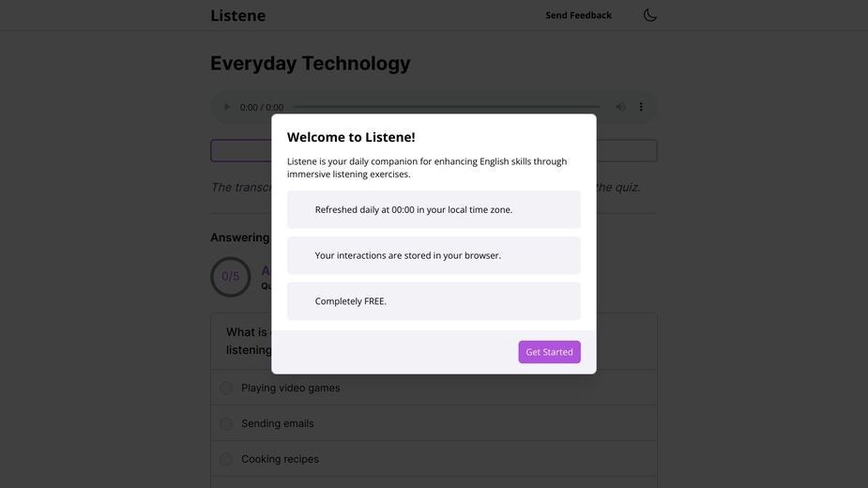Click the Listene description text in the dialog
868x488 pixels.
(x=427, y=167)
